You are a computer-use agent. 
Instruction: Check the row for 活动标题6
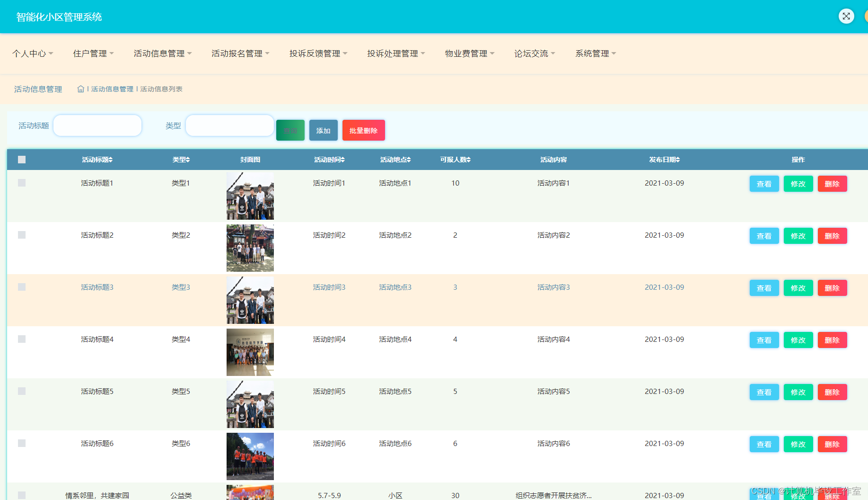point(22,443)
